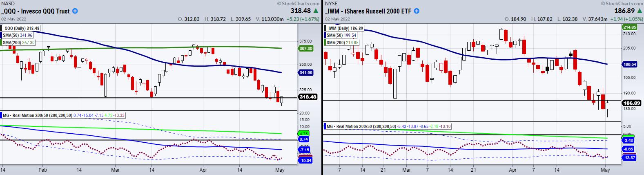Click the 375.00 price axis label
Image resolution: width=644 pixels, height=175 pixels.
305,41
